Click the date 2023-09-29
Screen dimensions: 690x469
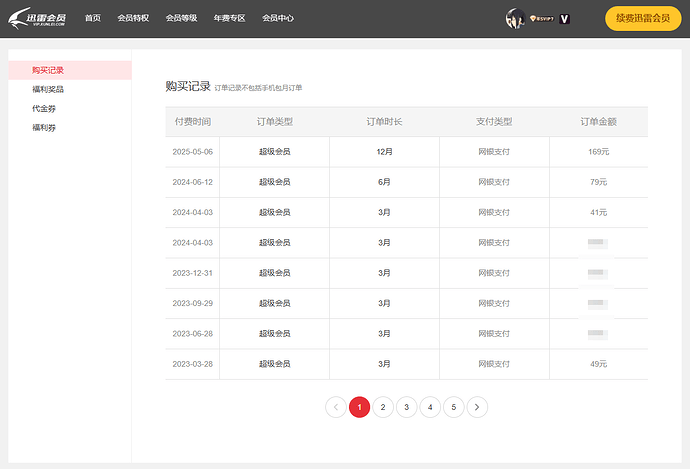pos(193,304)
